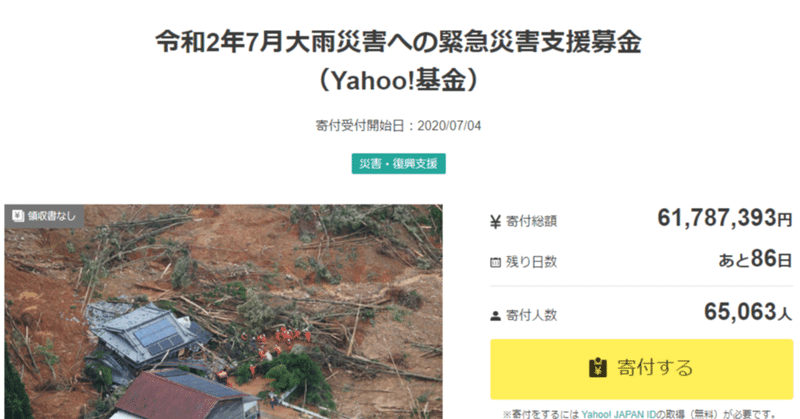
Task: Open the landslide disaster photo
Action: tap(223, 312)
